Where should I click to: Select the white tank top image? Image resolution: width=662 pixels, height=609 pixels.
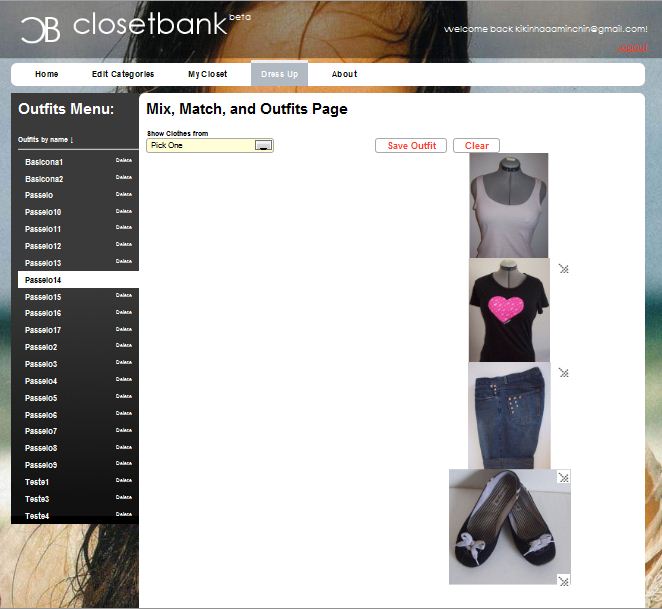coord(509,205)
